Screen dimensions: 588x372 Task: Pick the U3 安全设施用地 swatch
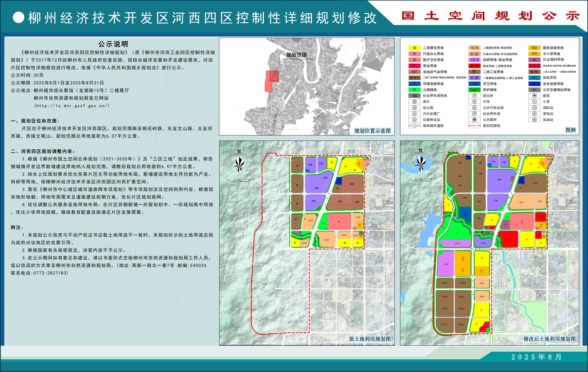pos(535,84)
